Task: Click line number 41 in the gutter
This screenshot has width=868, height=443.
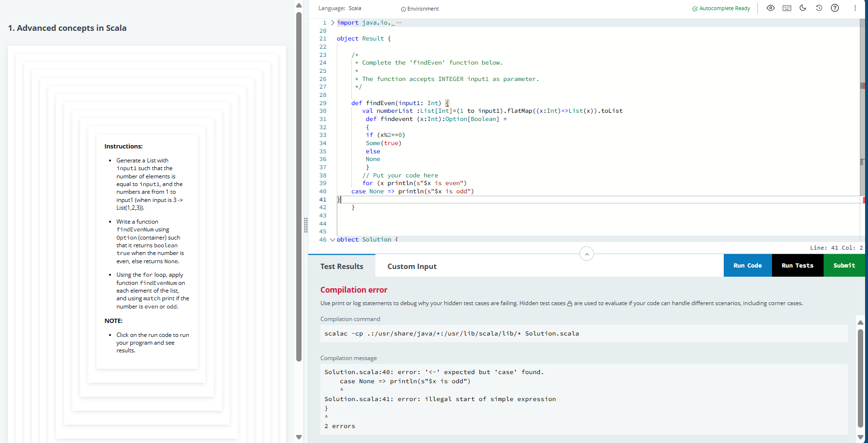Action: pyautogui.click(x=323, y=200)
